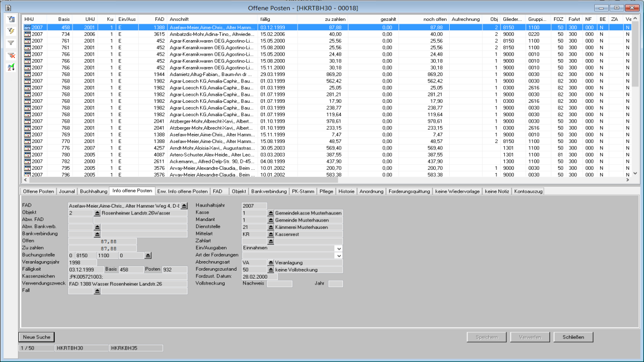Switch to the Journal tab

coord(67,191)
